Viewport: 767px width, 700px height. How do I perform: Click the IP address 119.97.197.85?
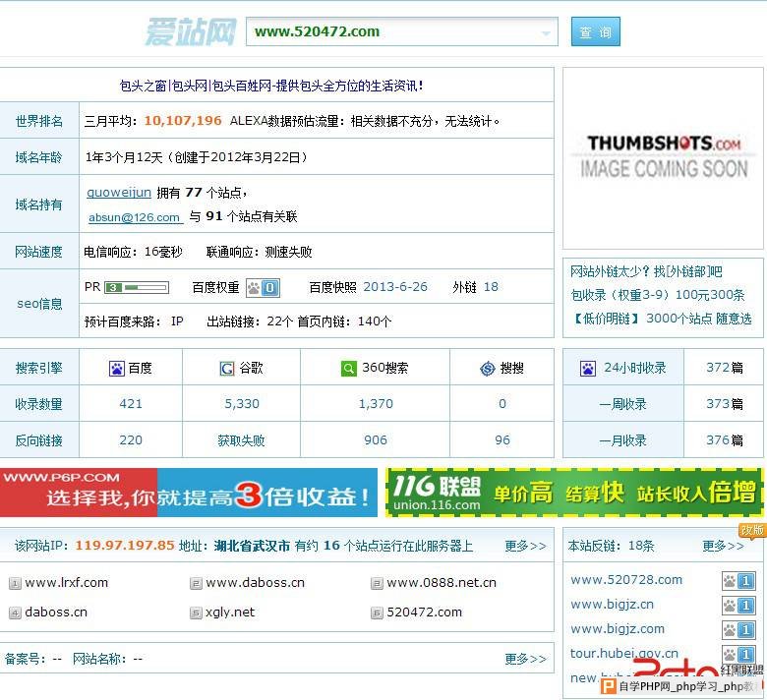pos(125,545)
